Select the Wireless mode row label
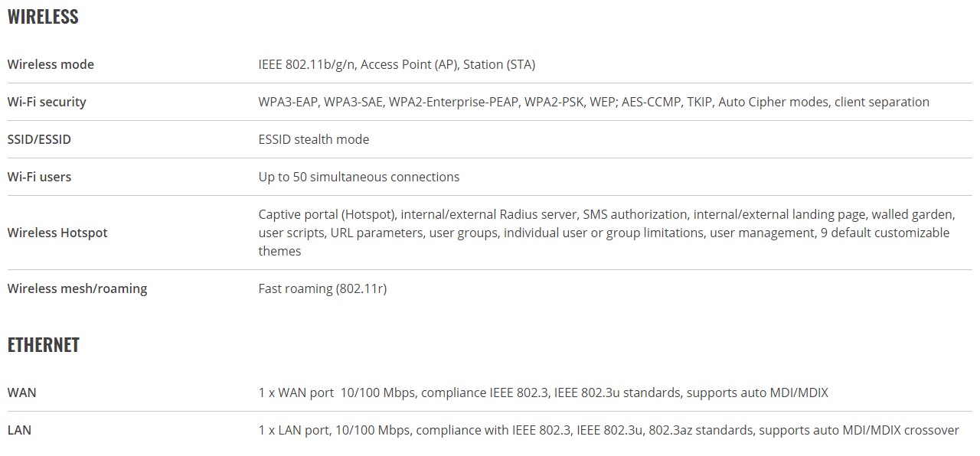980x456 pixels. [x=51, y=64]
